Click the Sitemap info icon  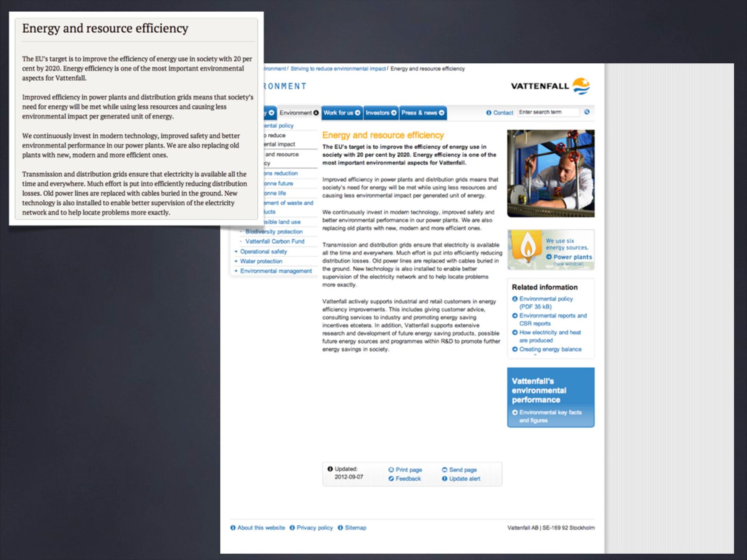[340, 528]
